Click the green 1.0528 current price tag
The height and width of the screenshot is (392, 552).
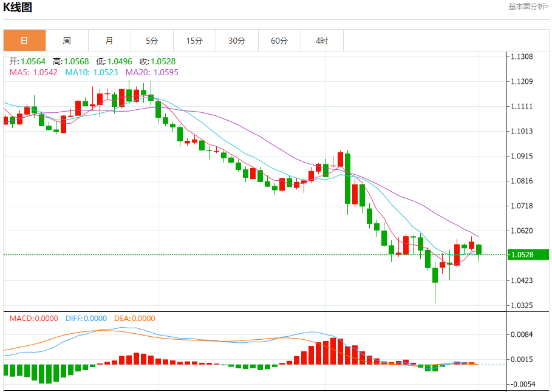click(x=526, y=255)
